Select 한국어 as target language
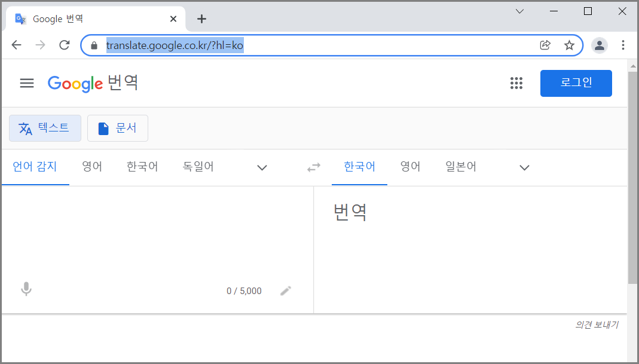This screenshot has width=639, height=364. click(359, 167)
